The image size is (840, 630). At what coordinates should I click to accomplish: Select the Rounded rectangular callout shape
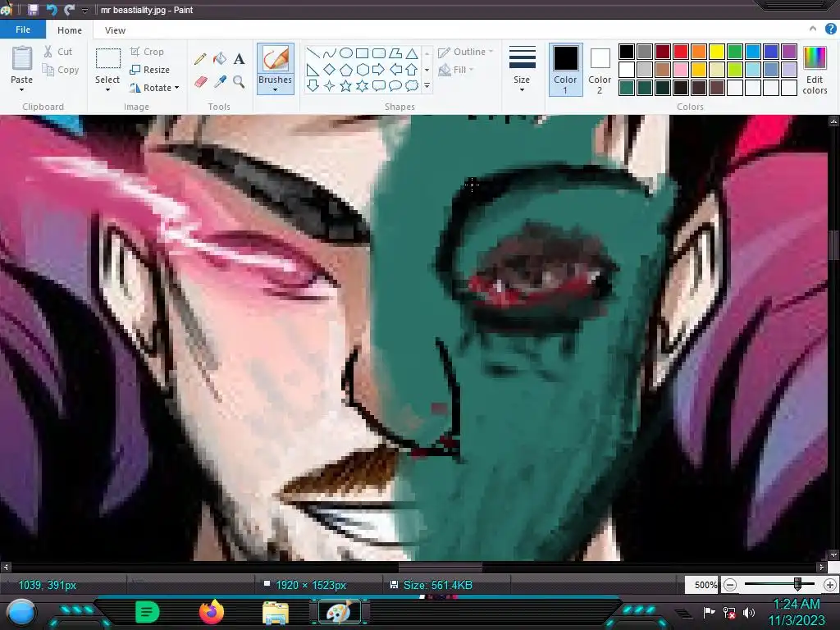(379, 85)
